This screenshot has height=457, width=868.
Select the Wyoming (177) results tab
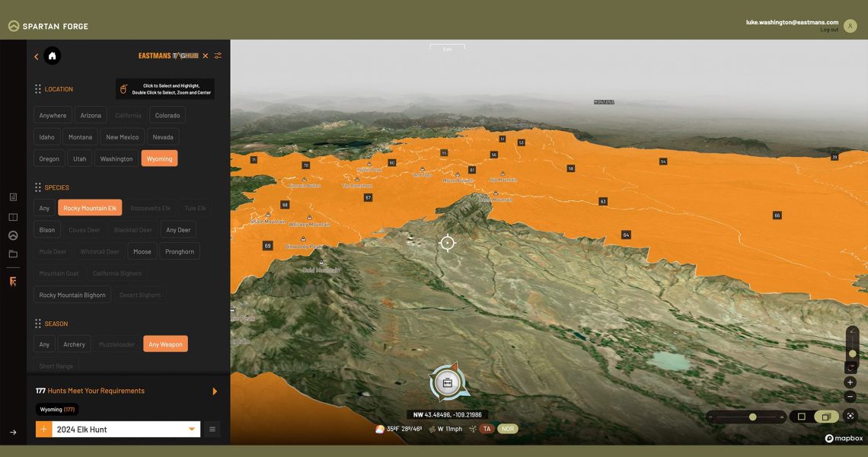click(x=57, y=410)
